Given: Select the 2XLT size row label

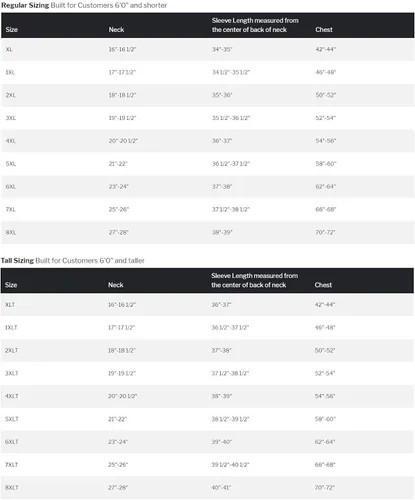Looking at the screenshot, I should pyautogui.click(x=11, y=350).
